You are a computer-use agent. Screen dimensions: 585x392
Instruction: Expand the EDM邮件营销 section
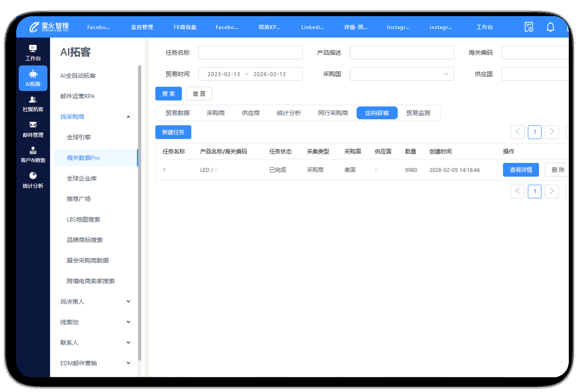coord(128,363)
